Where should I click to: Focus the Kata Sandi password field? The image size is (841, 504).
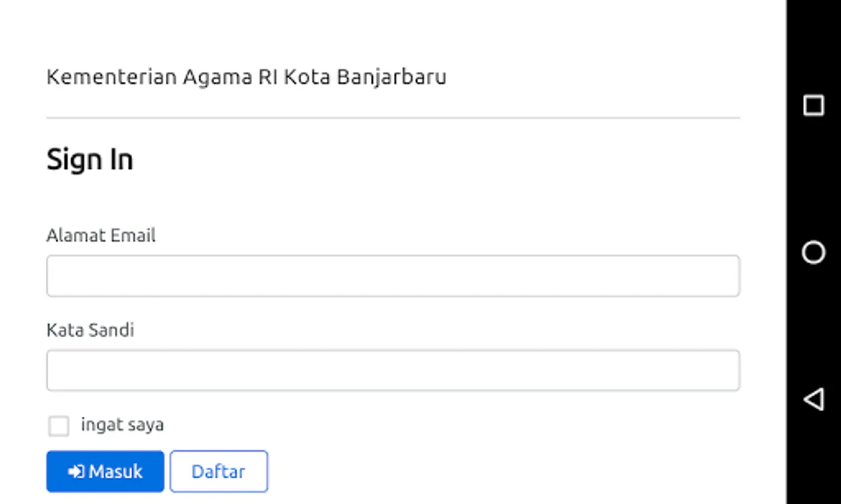pos(393,370)
